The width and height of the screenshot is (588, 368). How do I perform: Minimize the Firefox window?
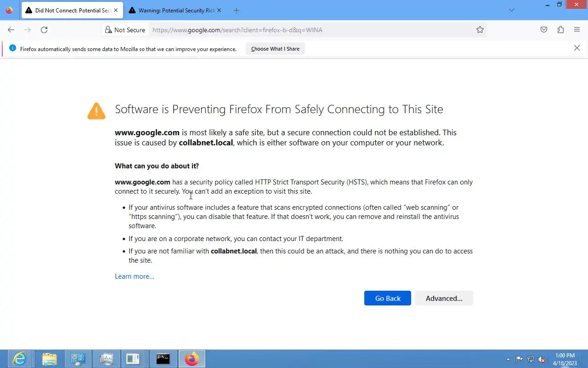coord(547,5)
